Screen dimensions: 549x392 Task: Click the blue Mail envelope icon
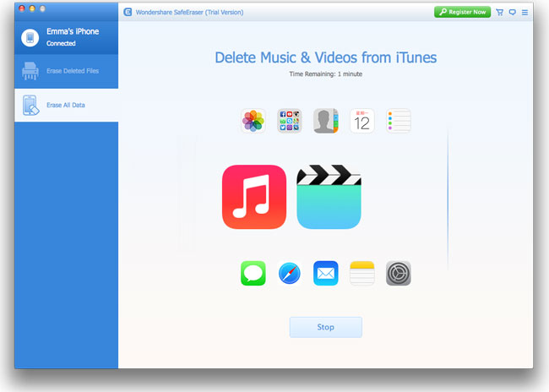point(326,273)
